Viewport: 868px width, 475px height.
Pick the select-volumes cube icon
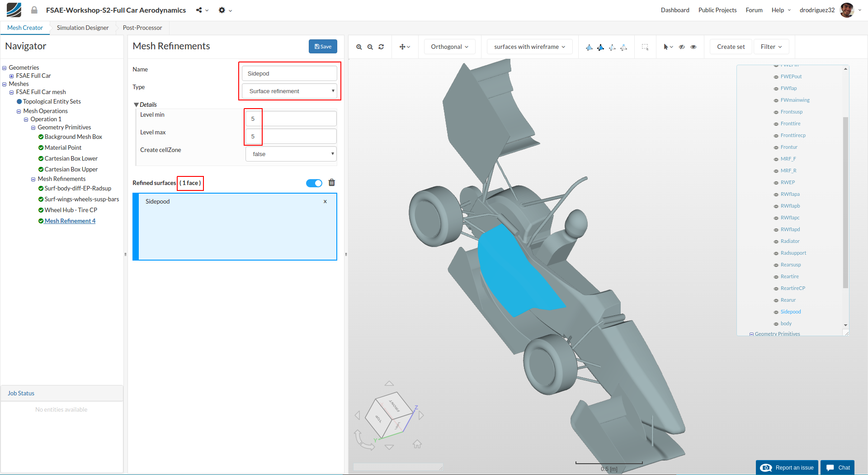589,47
